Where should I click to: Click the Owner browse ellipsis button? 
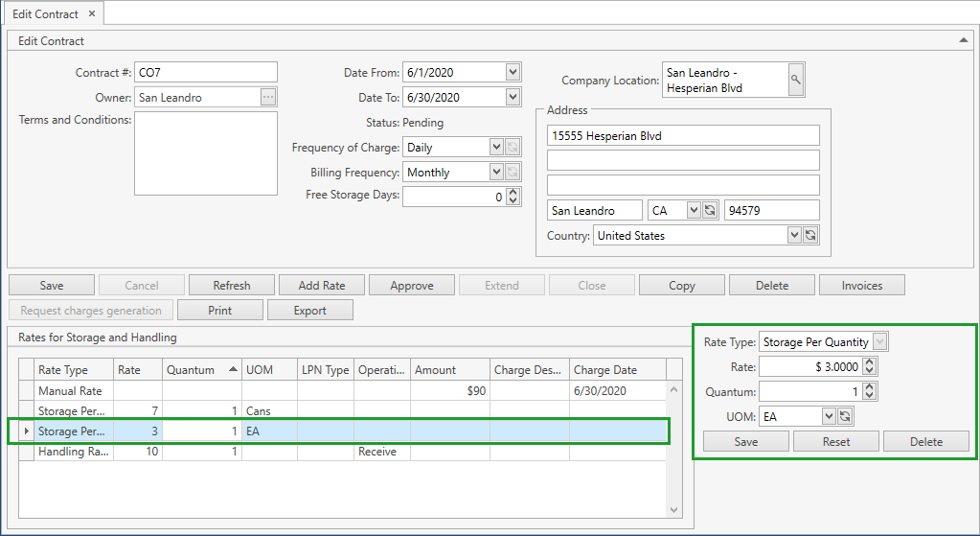(268, 97)
